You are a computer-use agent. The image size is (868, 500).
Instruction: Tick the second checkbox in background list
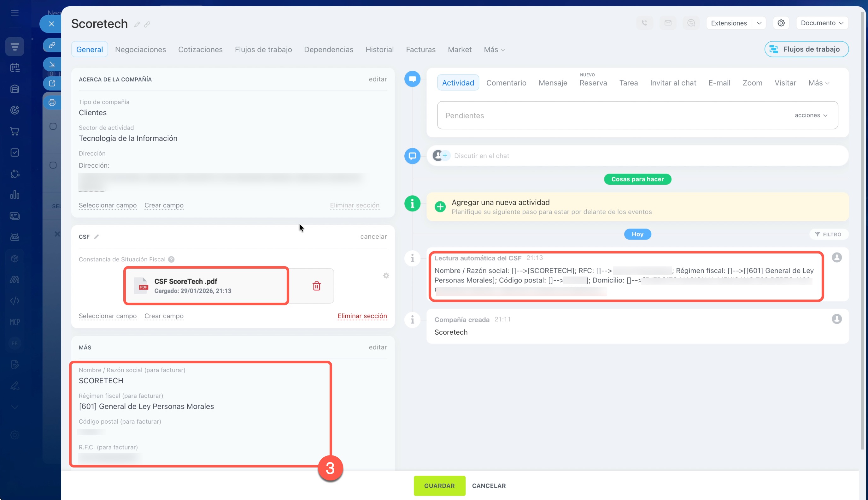click(x=53, y=165)
